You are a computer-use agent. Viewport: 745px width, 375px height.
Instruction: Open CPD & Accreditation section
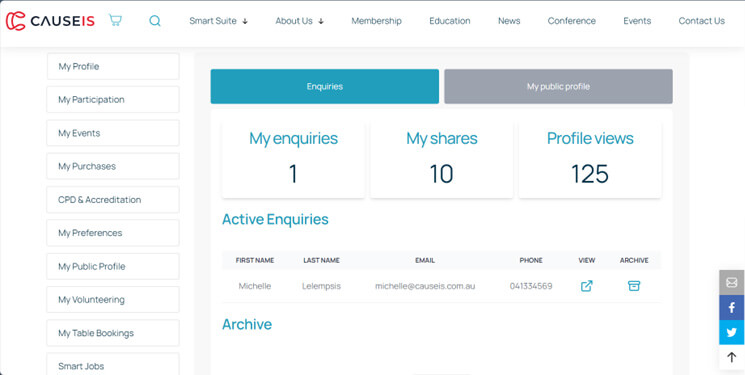[113, 200]
